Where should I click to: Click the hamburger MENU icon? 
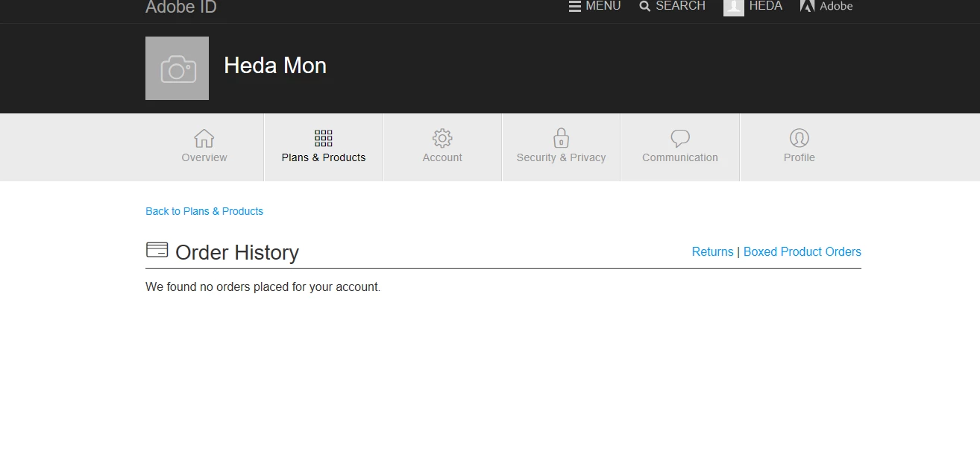(x=575, y=6)
